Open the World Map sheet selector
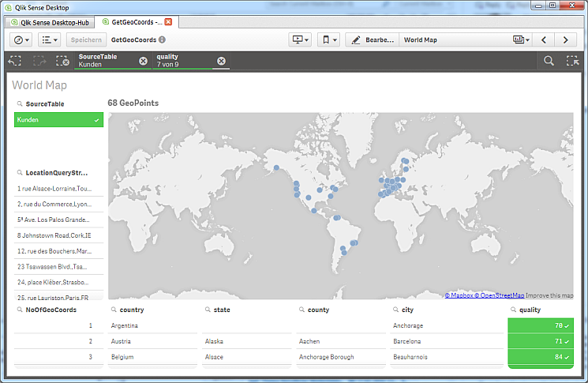This screenshot has width=588, height=383. 466,39
